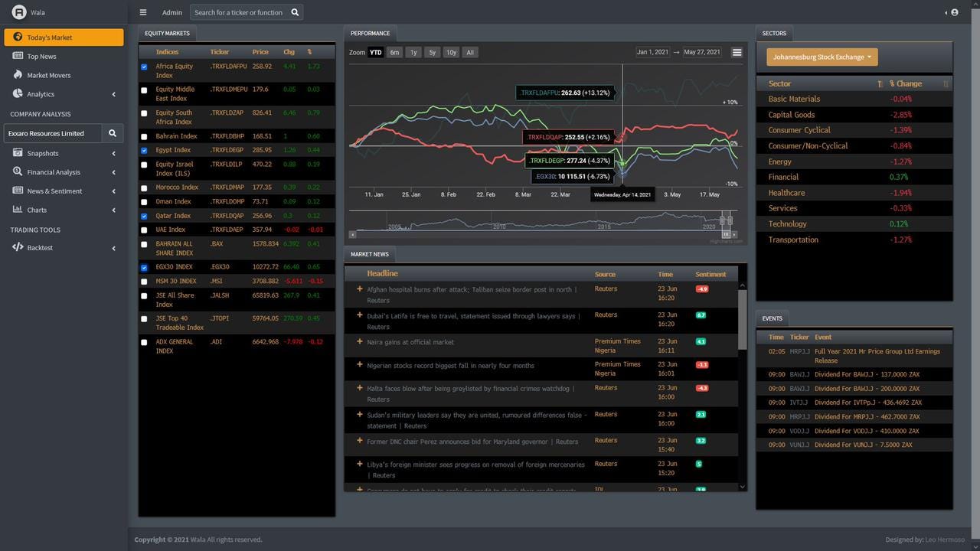980x551 pixels.
Task: Expand the Afghan hospital headline plus icon
Action: pyautogui.click(x=360, y=289)
